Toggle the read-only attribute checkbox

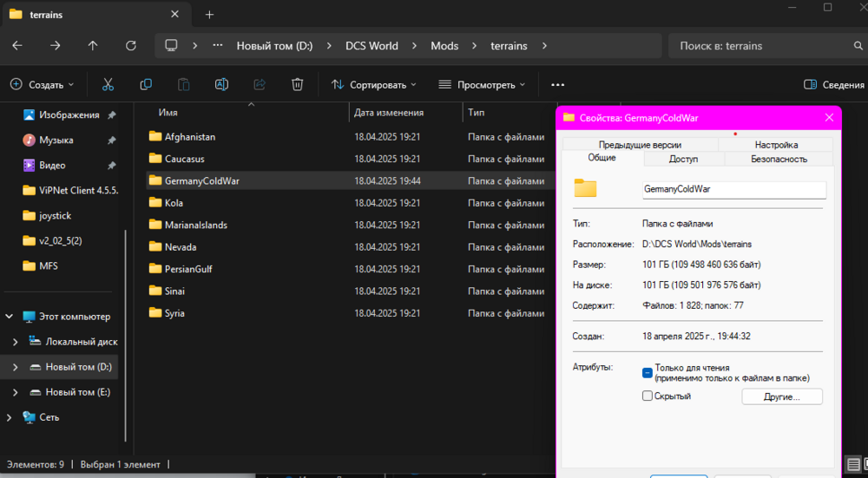(648, 373)
